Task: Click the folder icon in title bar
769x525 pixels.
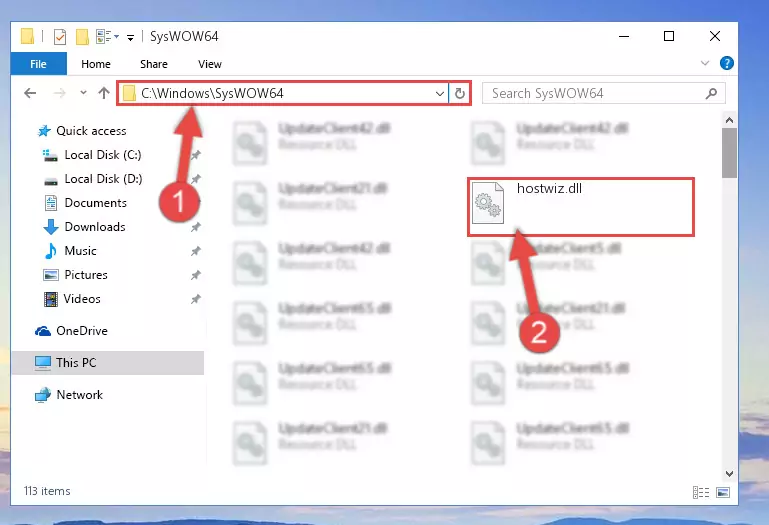Action: (27, 37)
